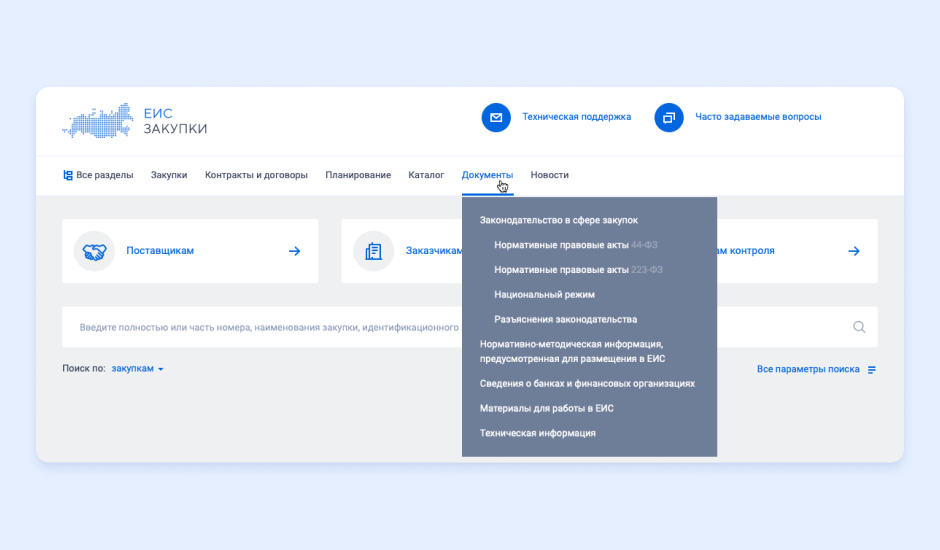Open the Документы menu item
The height and width of the screenshot is (550, 940).
[x=487, y=175]
